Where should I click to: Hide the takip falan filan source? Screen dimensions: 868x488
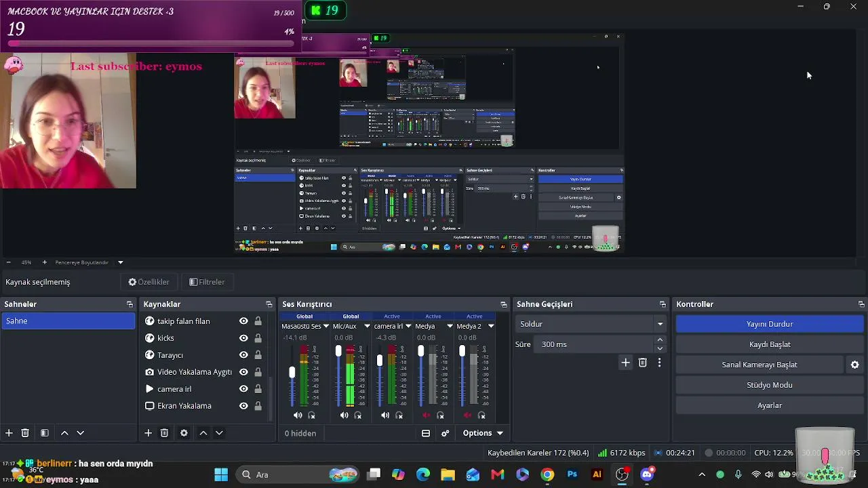tap(243, 321)
